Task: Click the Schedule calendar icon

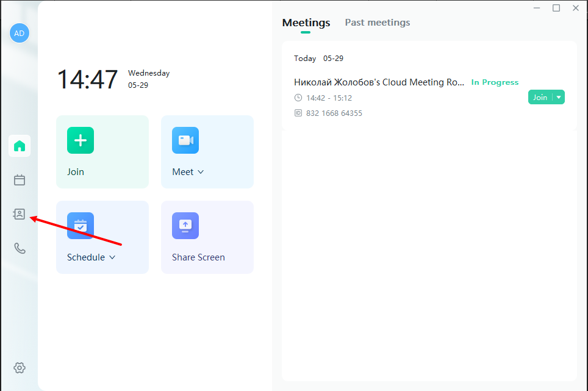Action: pos(81,226)
